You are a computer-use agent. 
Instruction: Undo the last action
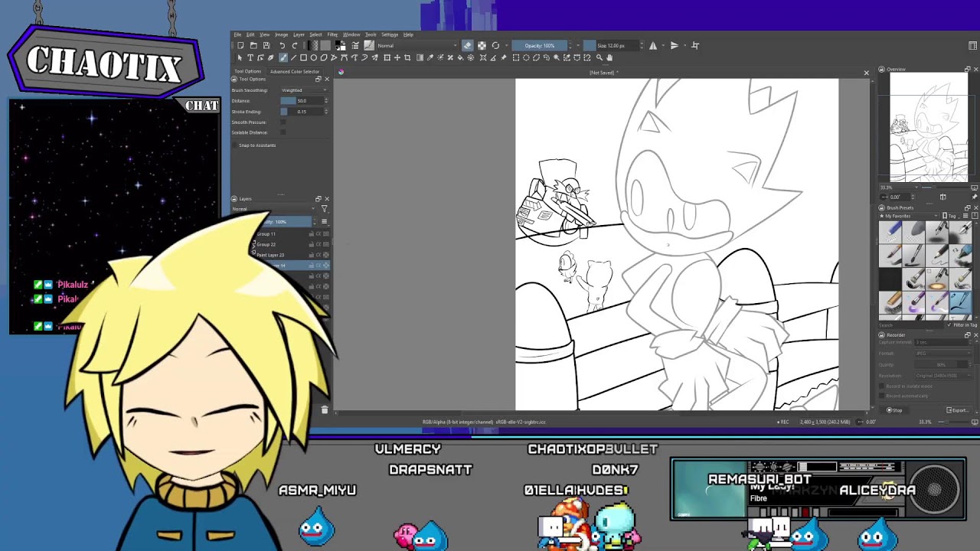(x=282, y=45)
